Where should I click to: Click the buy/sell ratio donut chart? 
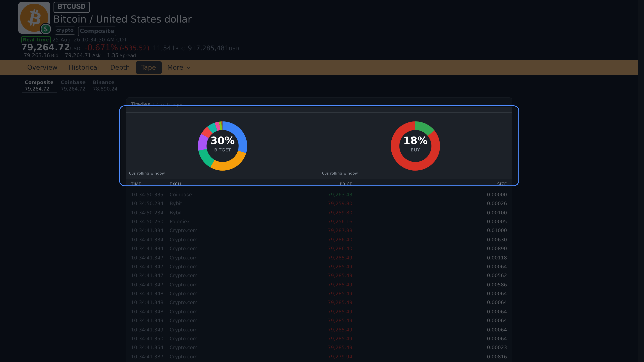pos(415,146)
